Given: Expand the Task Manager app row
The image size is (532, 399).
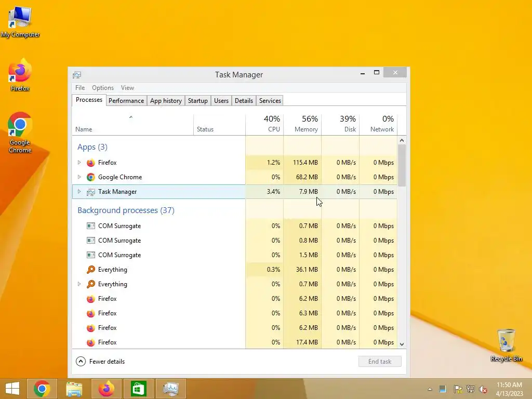Looking at the screenshot, I should pos(79,192).
